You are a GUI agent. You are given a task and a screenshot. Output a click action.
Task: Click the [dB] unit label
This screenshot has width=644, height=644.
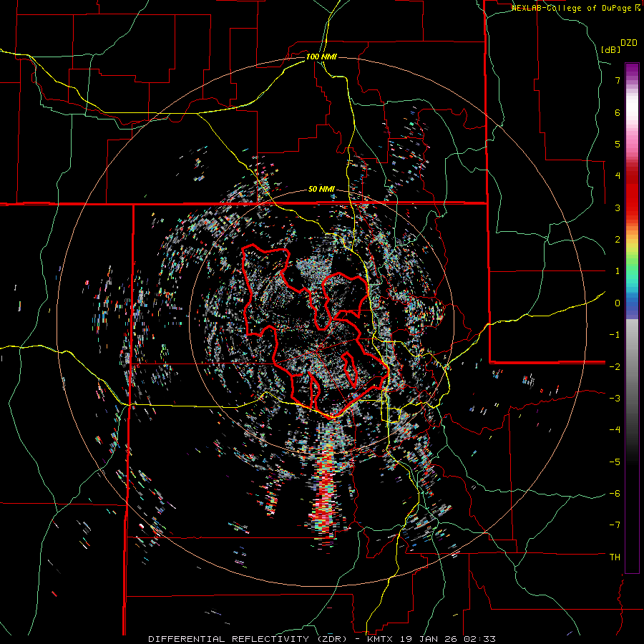pos(610,49)
